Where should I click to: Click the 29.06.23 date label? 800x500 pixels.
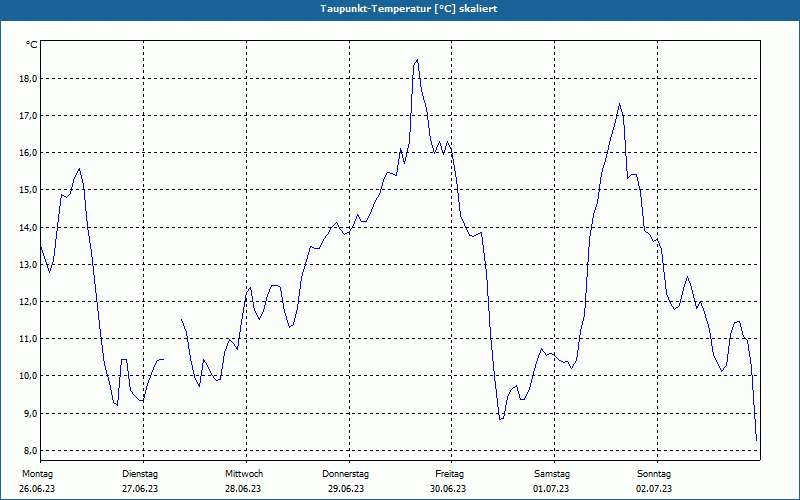pyautogui.click(x=346, y=489)
